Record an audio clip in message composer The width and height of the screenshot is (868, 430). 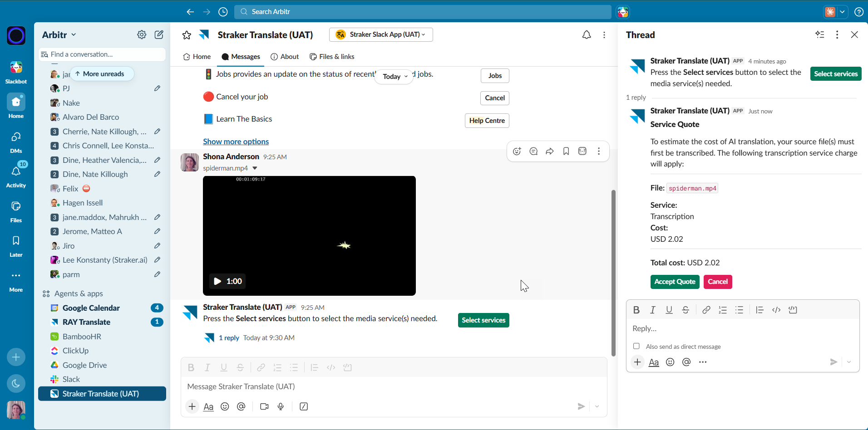tap(281, 406)
